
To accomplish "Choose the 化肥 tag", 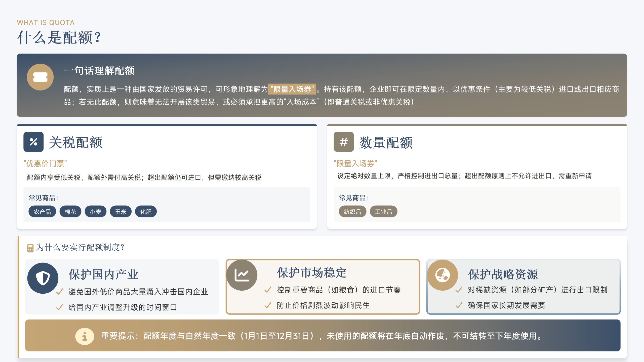I will click(x=146, y=212).
